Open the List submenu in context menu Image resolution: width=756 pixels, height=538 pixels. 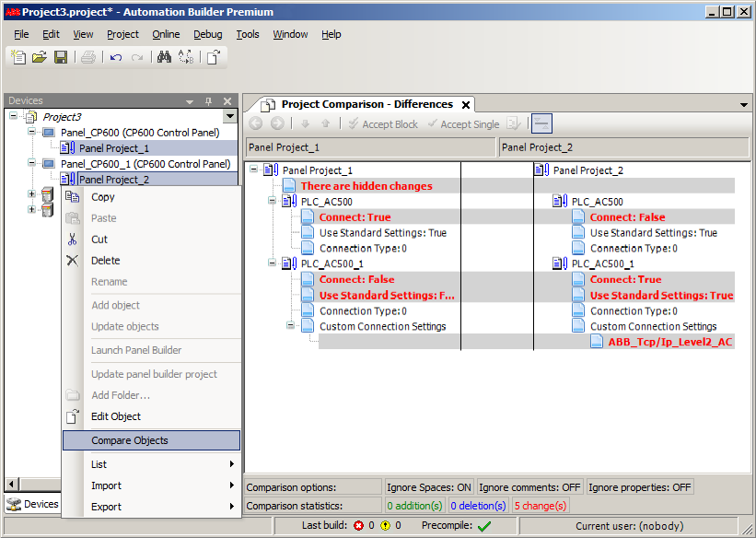pyautogui.click(x=152, y=464)
